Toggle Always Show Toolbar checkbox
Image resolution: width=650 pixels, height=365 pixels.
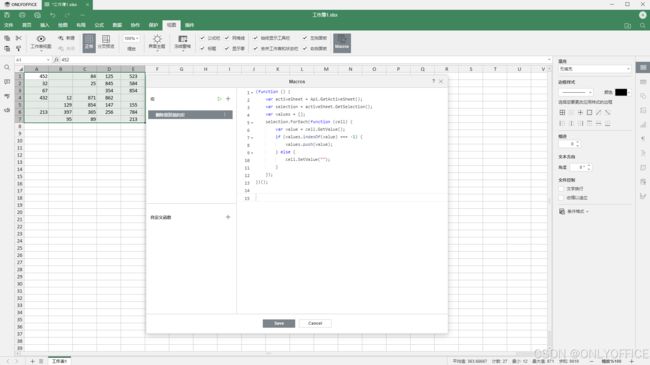click(255, 38)
